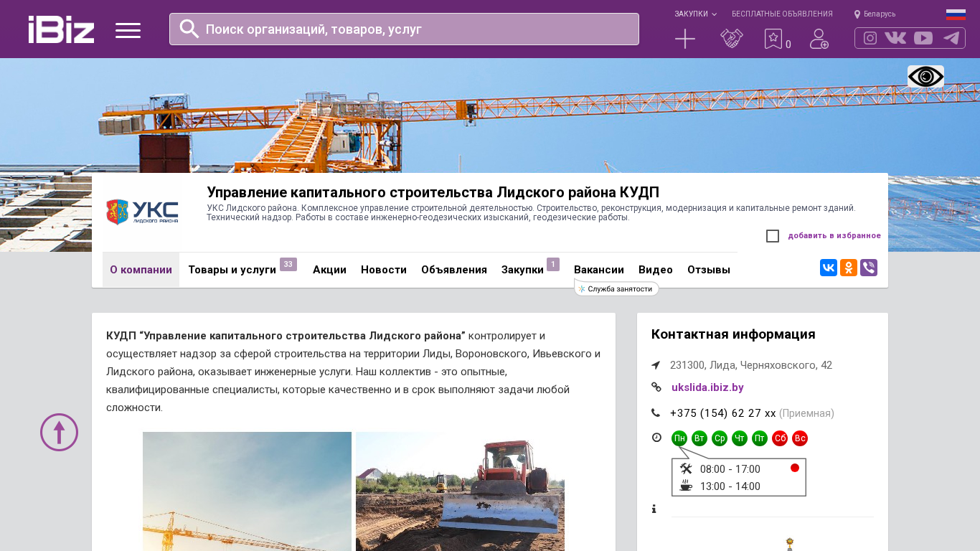Click the search input field

(404, 29)
